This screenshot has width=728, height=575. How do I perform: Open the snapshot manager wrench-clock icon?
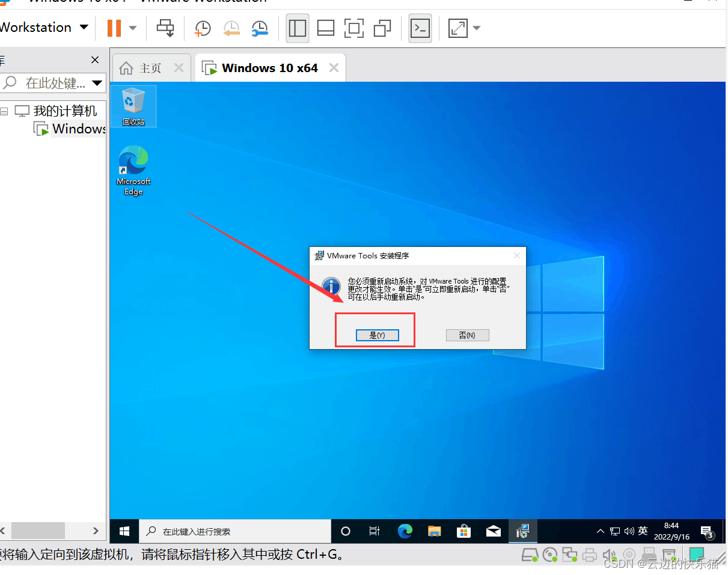click(x=260, y=28)
